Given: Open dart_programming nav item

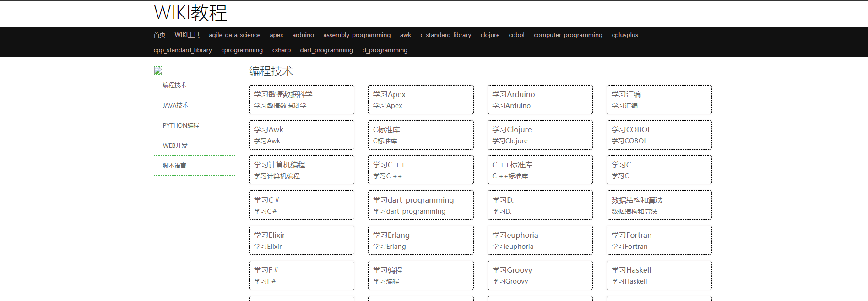Looking at the screenshot, I should click(326, 50).
